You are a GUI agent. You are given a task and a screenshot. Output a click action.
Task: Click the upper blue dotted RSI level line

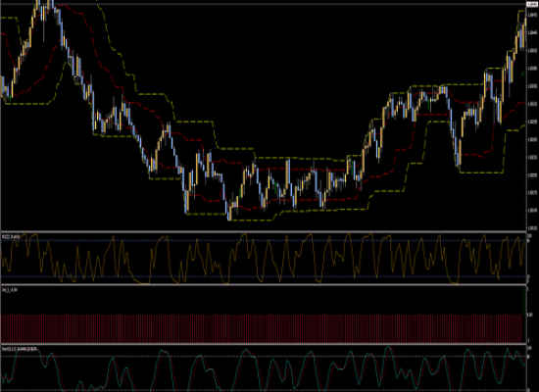click(264, 240)
